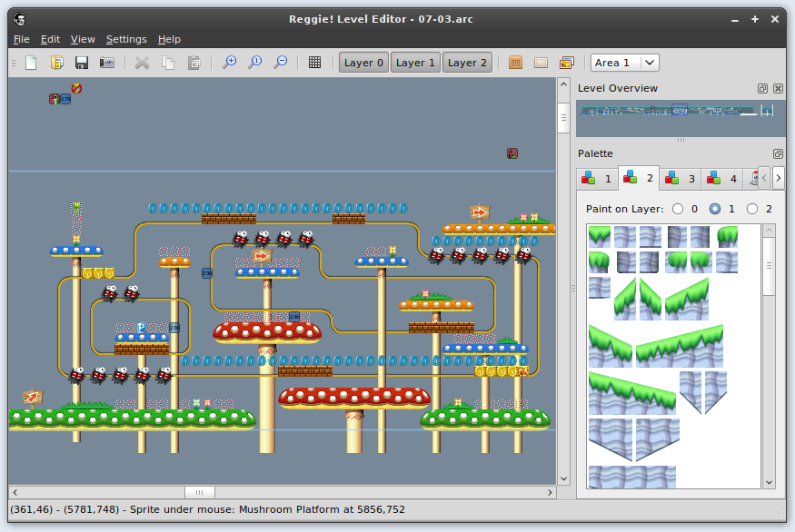Zoom out of the level view

coord(282,63)
